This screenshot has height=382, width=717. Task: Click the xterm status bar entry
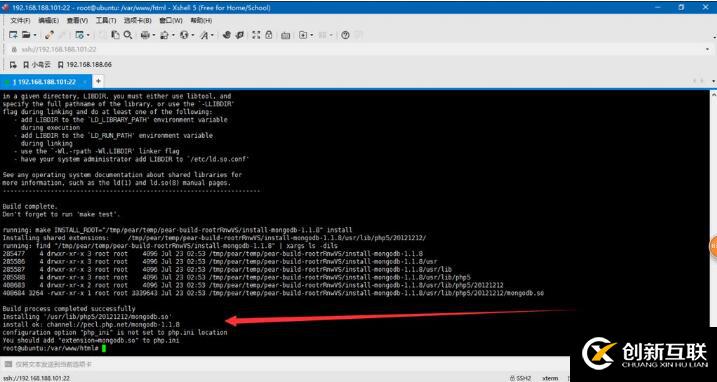click(x=550, y=378)
